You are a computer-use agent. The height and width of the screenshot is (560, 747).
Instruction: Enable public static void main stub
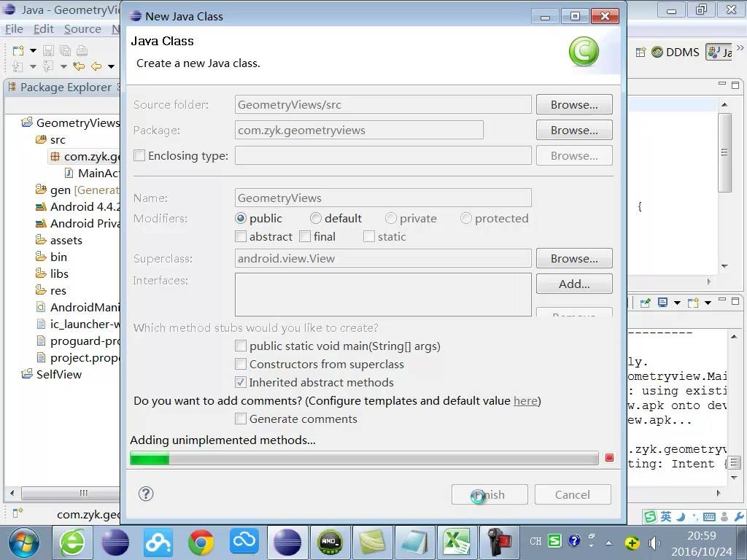(241, 346)
